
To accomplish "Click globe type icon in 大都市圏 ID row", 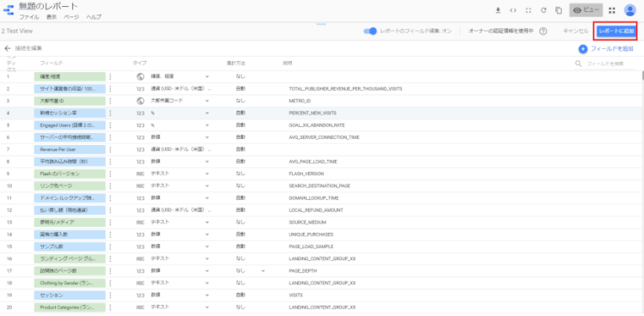I will coord(140,100).
